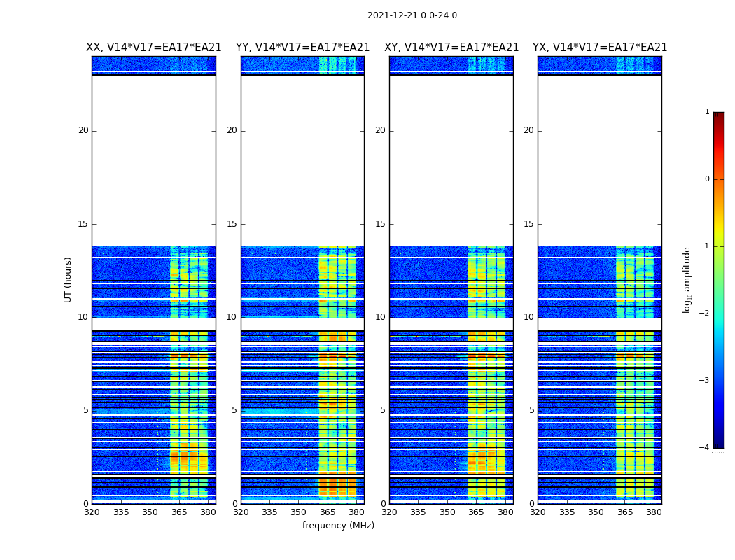Screen dimensions: 735x560
Task: Click the YX, V14*V17=EA17*EA21 panel title
Action: (x=599, y=48)
